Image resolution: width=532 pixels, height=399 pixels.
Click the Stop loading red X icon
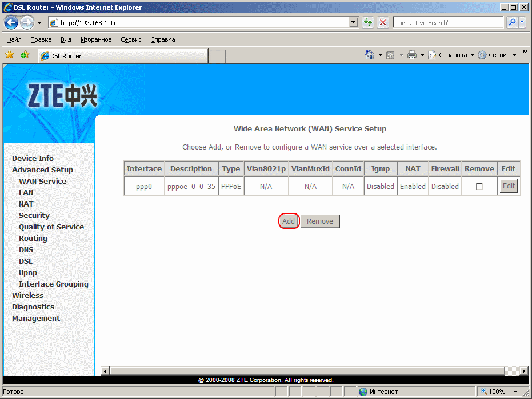pyautogui.click(x=383, y=23)
